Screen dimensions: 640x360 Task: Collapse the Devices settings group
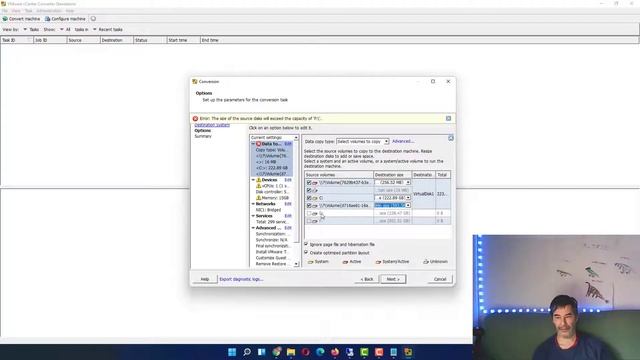click(x=253, y=180)
